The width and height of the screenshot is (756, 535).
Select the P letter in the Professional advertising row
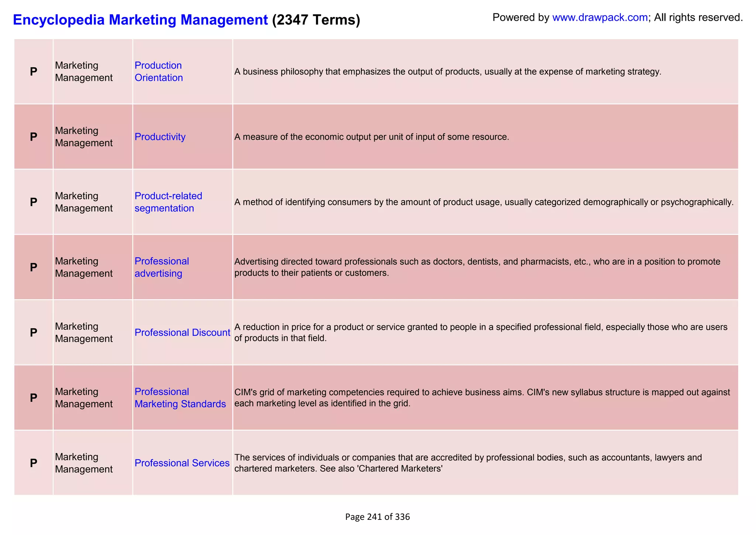coord(34,267)
